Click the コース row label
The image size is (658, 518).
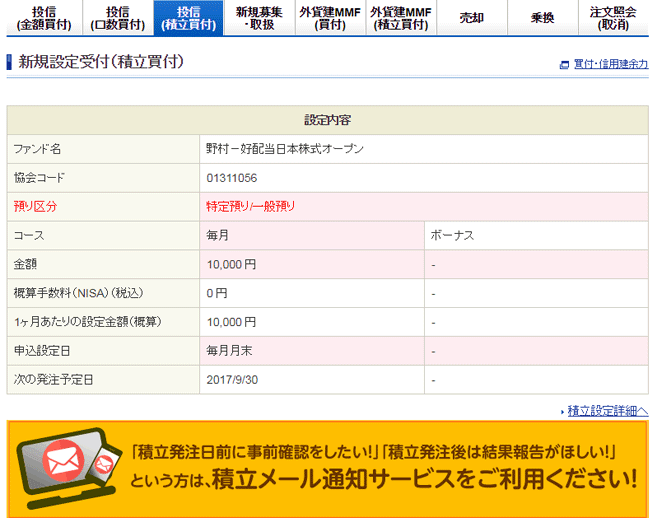(29, 235)
